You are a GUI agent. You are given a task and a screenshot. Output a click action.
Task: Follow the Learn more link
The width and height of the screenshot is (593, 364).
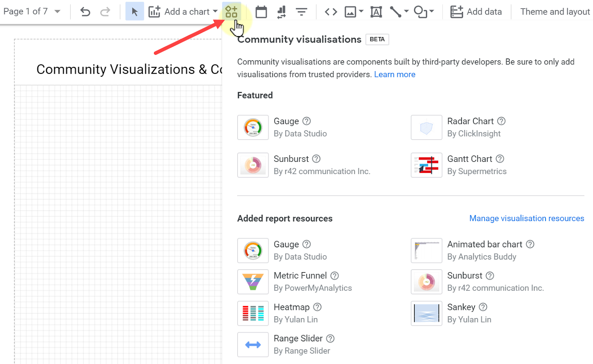point(395,74)
